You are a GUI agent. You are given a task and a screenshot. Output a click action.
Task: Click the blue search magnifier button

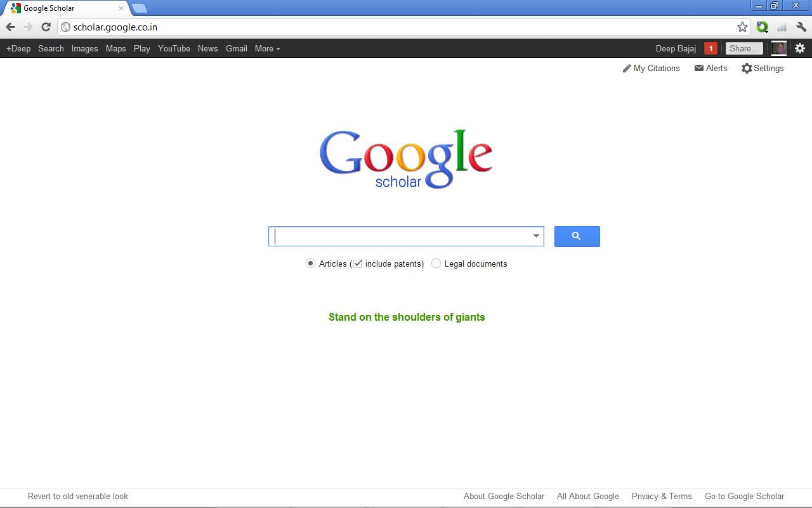click(x=577, y=236)
